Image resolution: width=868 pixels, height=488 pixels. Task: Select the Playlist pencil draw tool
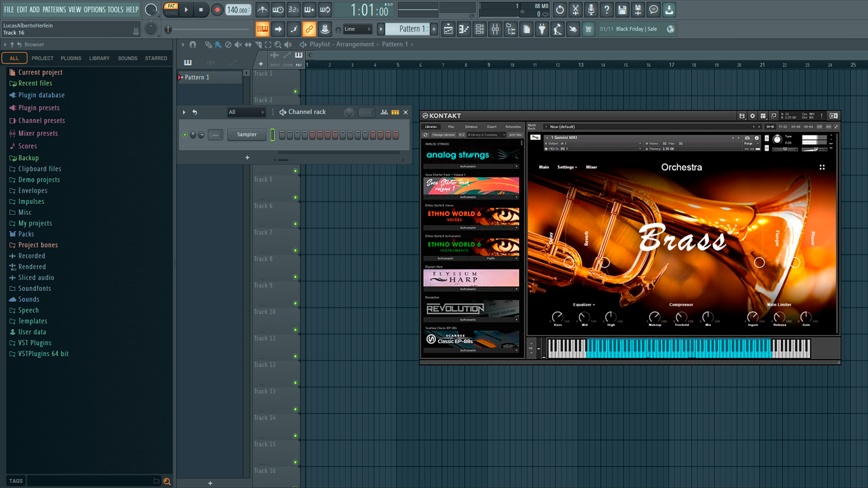(x=208, y=44)
